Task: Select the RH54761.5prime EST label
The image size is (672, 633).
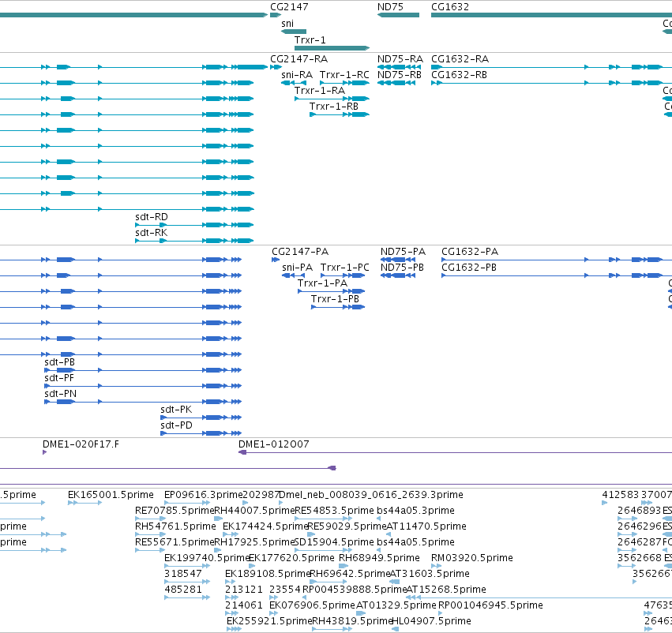Action: coord(175,526)
